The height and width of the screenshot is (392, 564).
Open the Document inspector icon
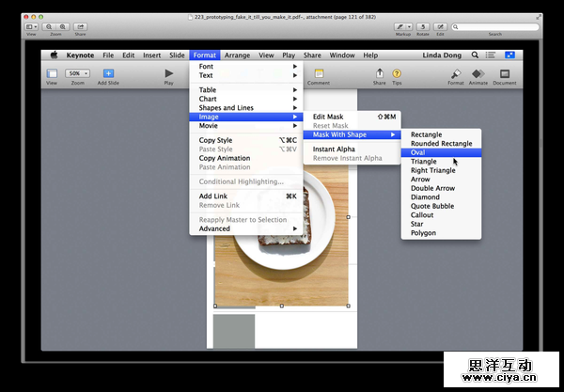(505, 73)
